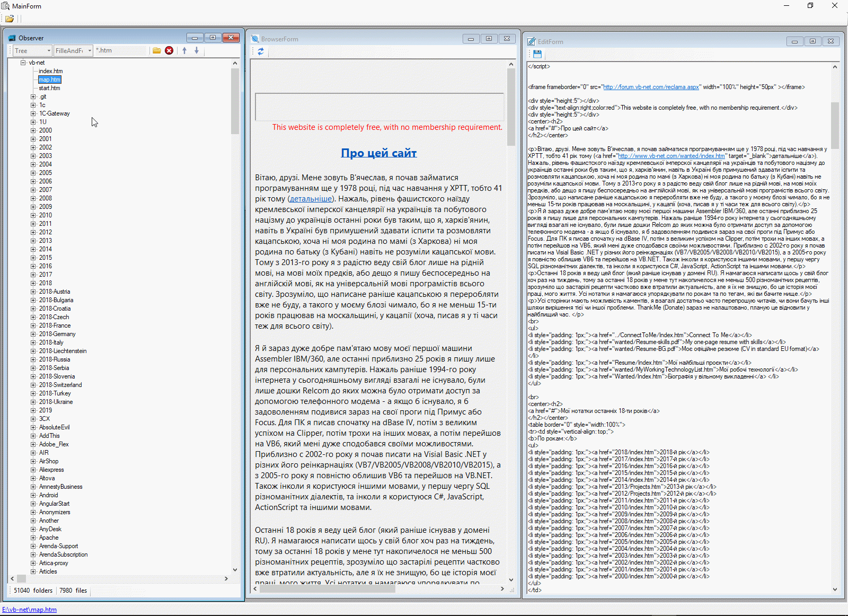Screen dimensions: 848x616
Task: Maximize the BrowserForm window
Action: (489, 39)
